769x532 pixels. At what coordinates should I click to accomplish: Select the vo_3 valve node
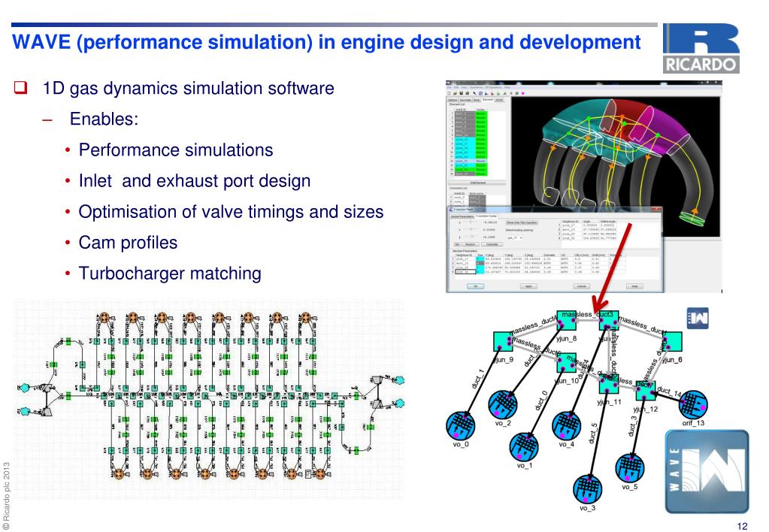point(587,489)
